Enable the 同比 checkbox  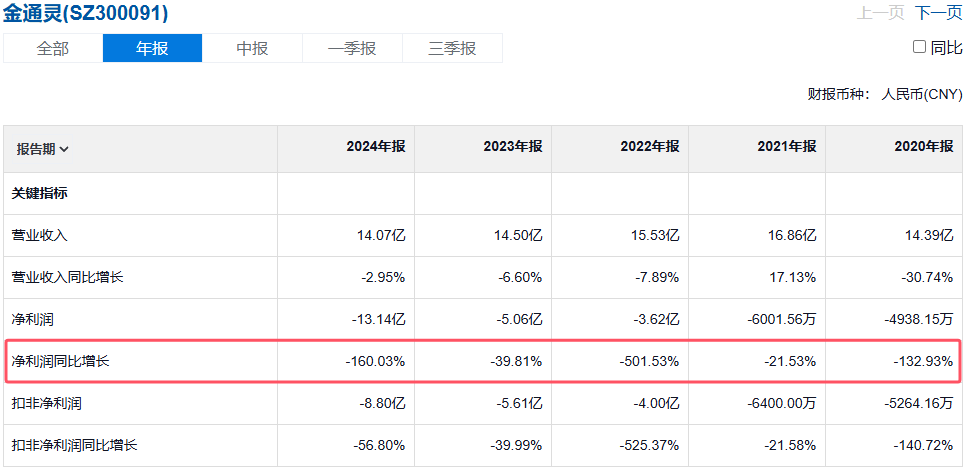[x=919, y=47]
